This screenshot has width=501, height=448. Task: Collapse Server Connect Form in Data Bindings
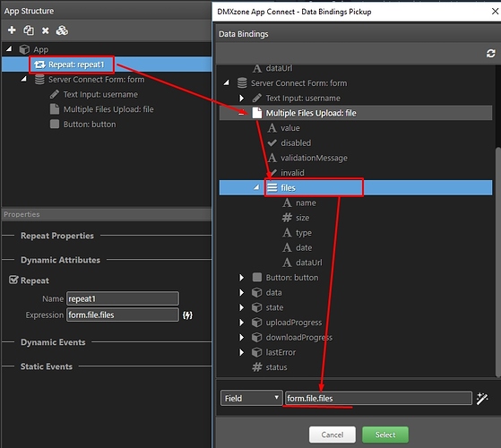[227, 82]
